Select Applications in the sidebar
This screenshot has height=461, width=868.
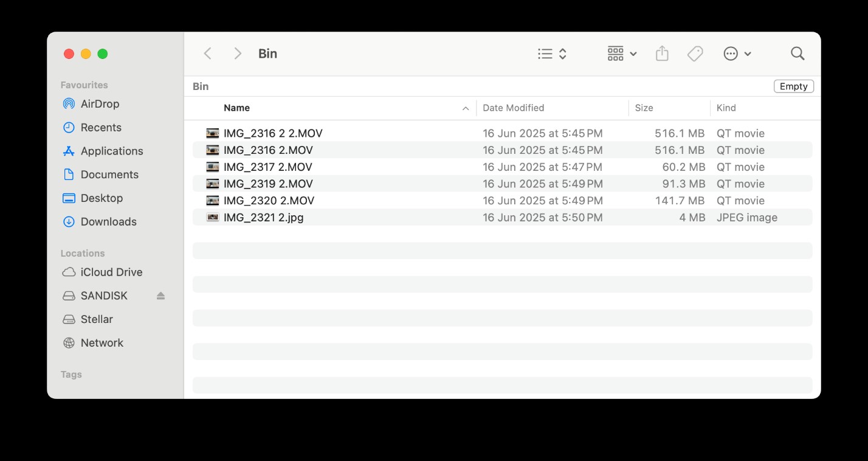pyautogui.click(x=112, y=151)
